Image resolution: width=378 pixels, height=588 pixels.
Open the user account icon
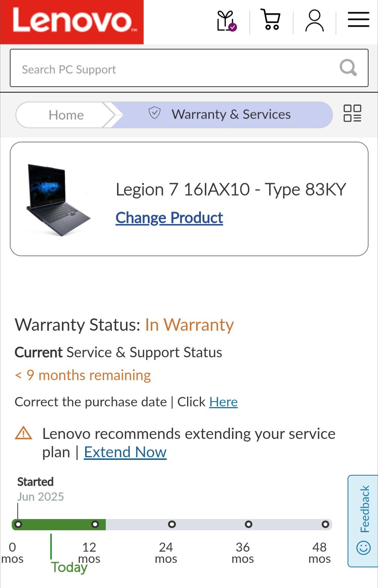click(314, 21)
